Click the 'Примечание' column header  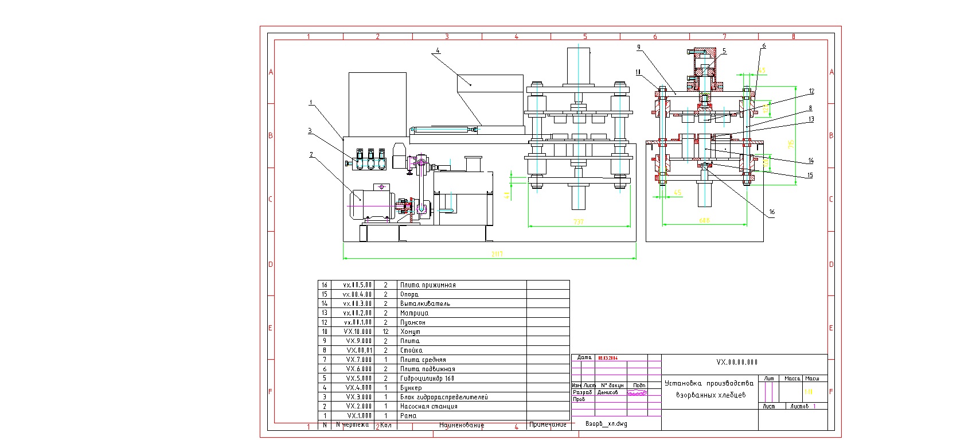pyautogui.click(x=548, y=425)
